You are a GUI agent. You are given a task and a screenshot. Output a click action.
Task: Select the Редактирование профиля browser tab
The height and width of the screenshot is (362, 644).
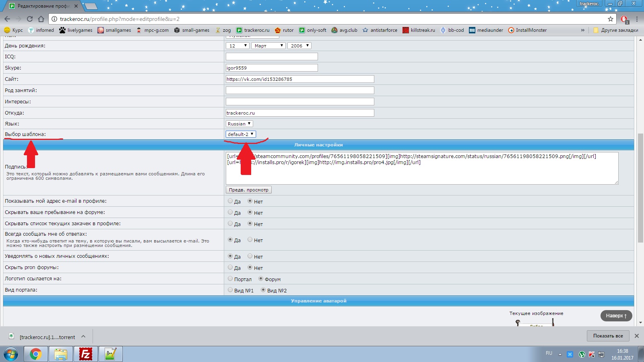(43, 6)
